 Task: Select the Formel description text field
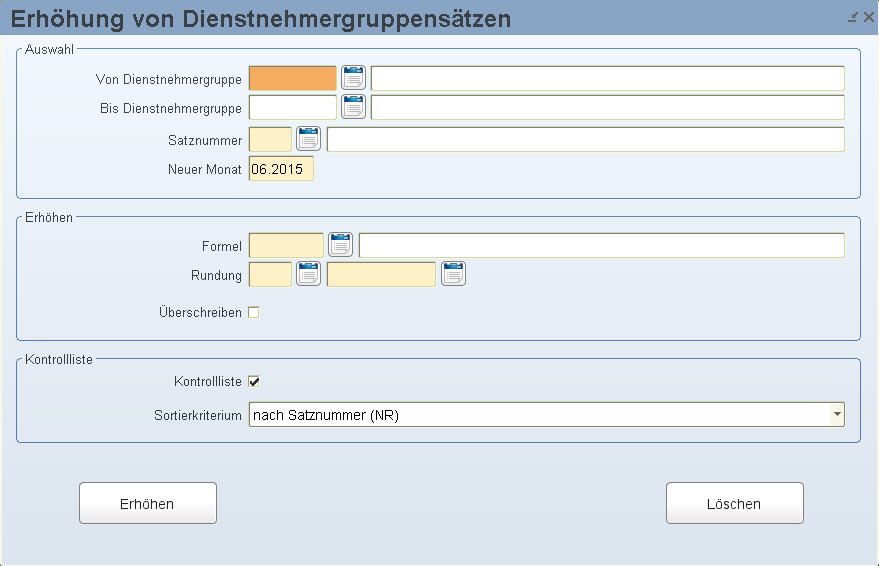[601, 245]
